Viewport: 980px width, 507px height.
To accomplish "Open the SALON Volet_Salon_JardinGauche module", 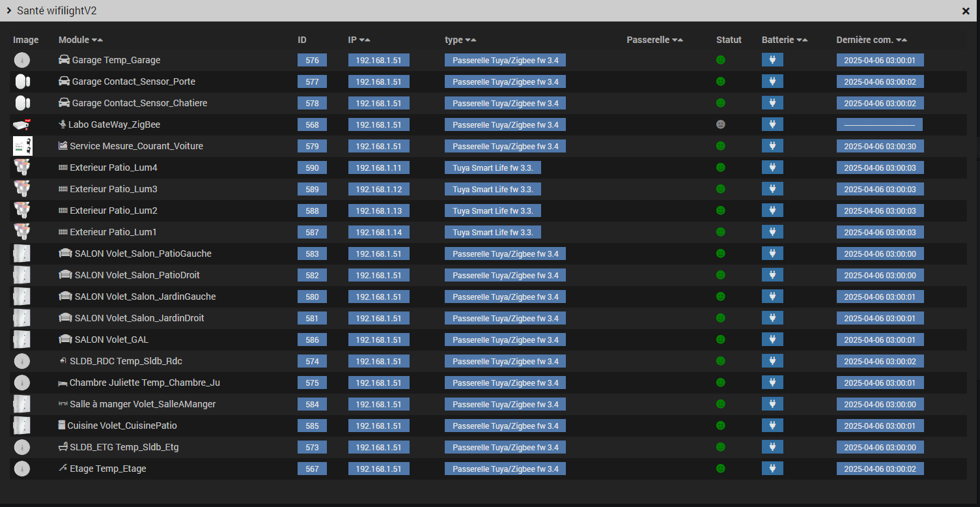I will [145, 297].
